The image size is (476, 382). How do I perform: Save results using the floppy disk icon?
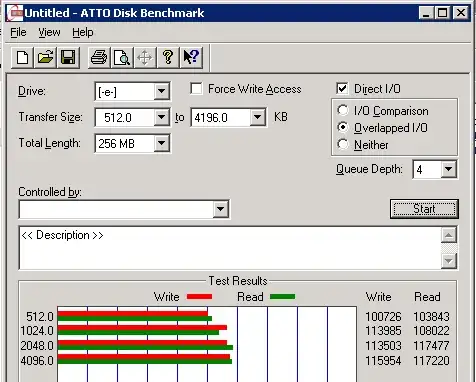click(68, 58)
